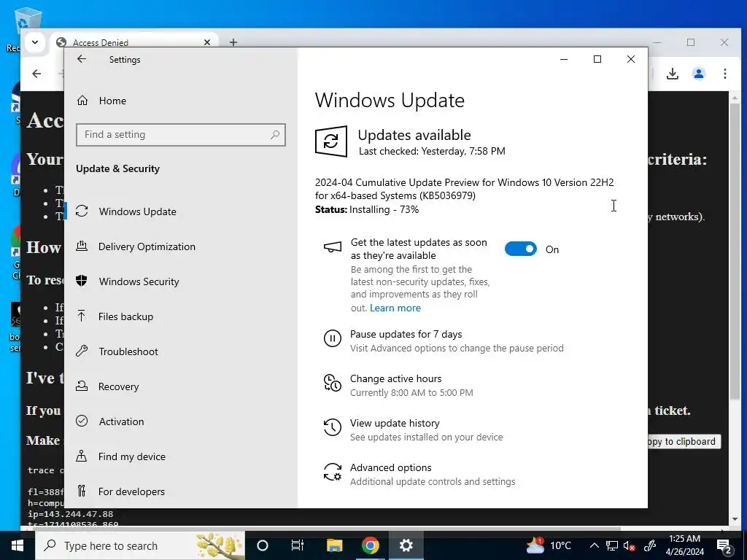Open Activation settings page

121,421
